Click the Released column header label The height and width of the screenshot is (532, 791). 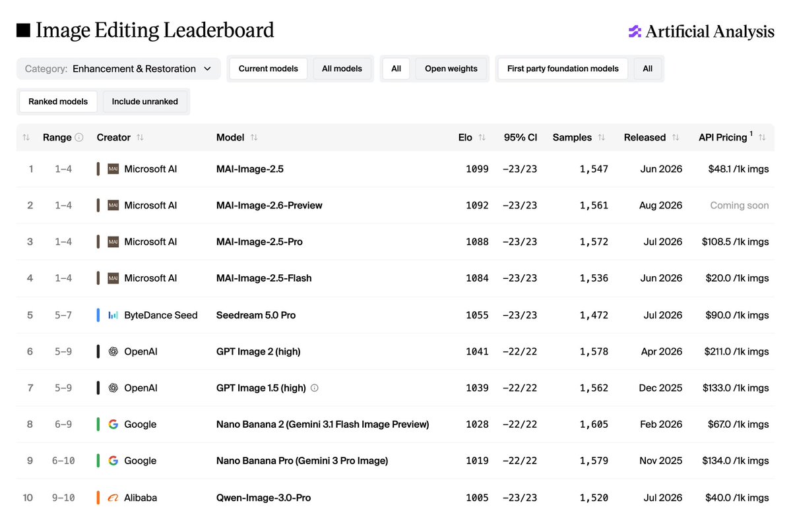[x=645, y=137]
